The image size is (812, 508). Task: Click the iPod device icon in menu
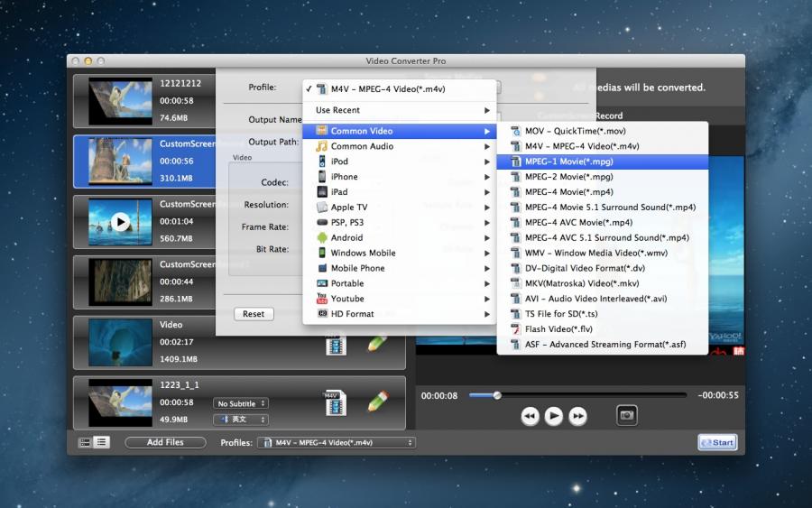click(321, 162)
